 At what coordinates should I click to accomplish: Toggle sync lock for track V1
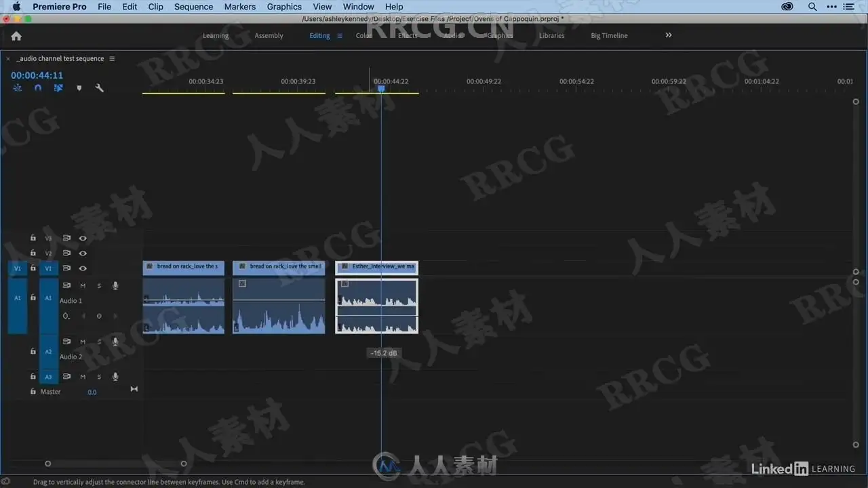[x=66, y=268]
